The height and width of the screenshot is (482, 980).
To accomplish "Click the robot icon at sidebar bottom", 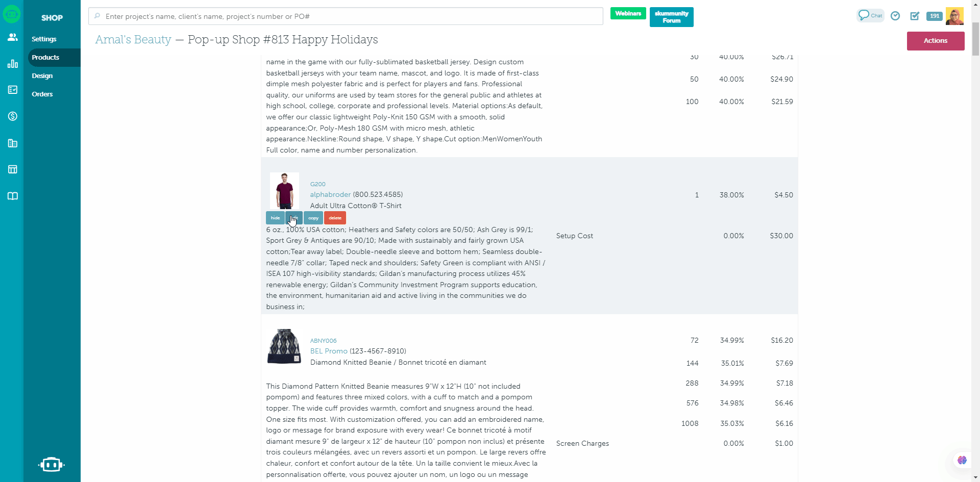I will click(x=52, y=465).
